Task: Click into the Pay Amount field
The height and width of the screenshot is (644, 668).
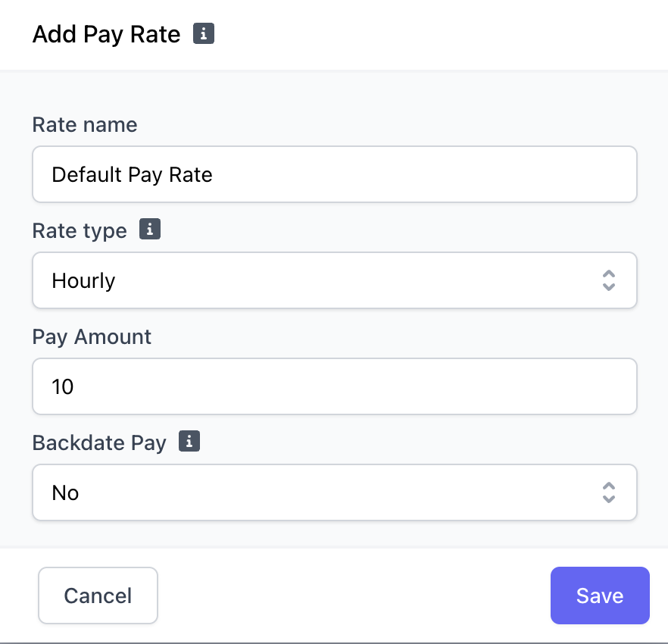Action: [334, 386]
